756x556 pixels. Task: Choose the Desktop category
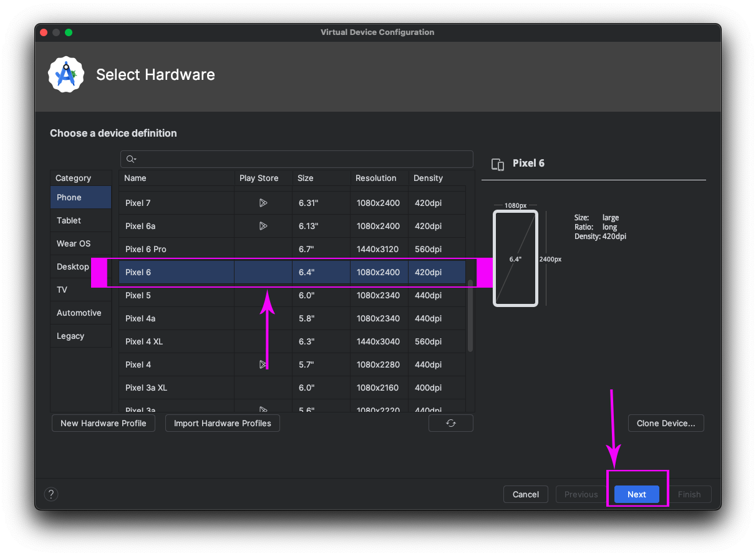click(x=81, y=266)
